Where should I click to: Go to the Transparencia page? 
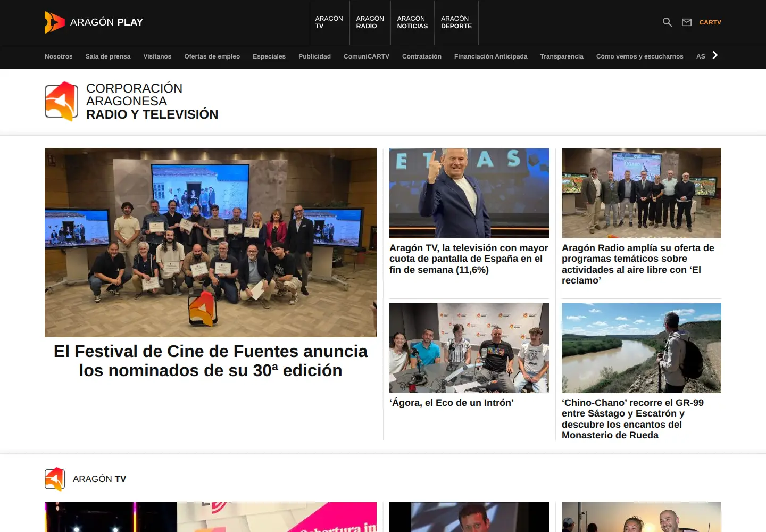tap(562, 56)
